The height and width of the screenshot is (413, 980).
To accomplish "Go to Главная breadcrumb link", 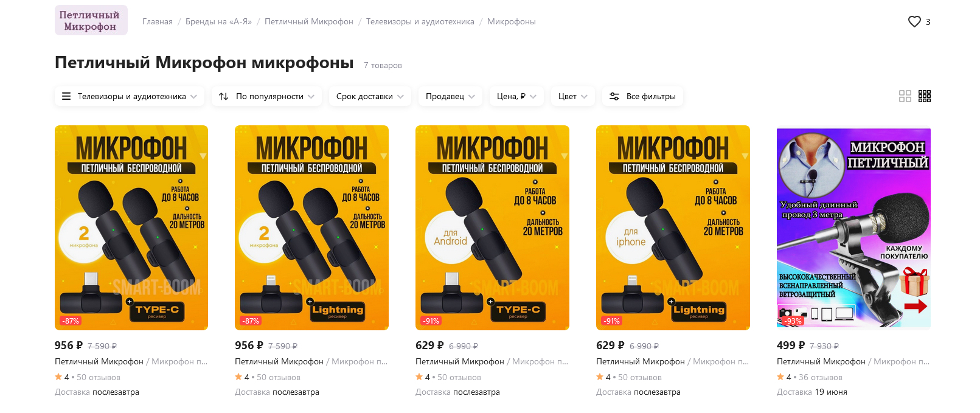I will coord(158,21).
